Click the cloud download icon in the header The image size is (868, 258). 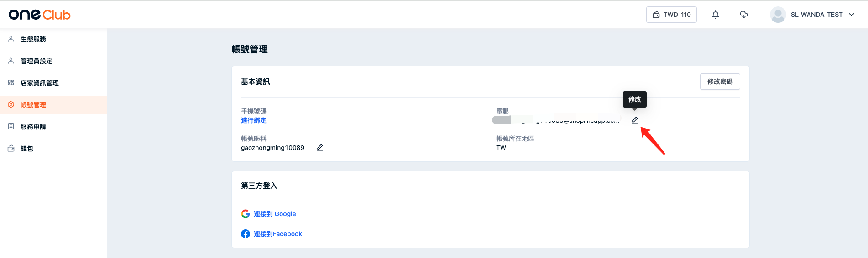pyautogui.click(x=744, y=15)
